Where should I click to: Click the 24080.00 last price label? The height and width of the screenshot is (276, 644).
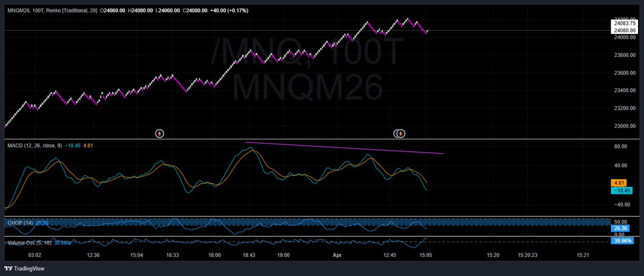click(x=625, y=31)
